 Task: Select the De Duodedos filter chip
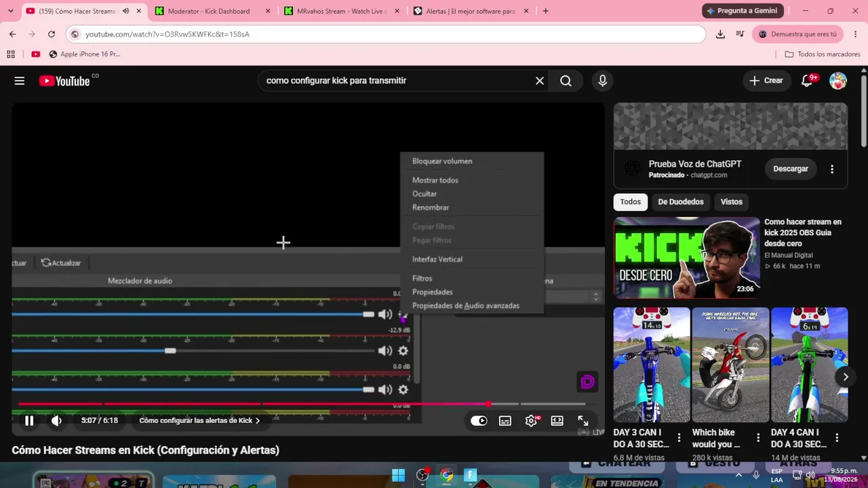coord(681,202)
